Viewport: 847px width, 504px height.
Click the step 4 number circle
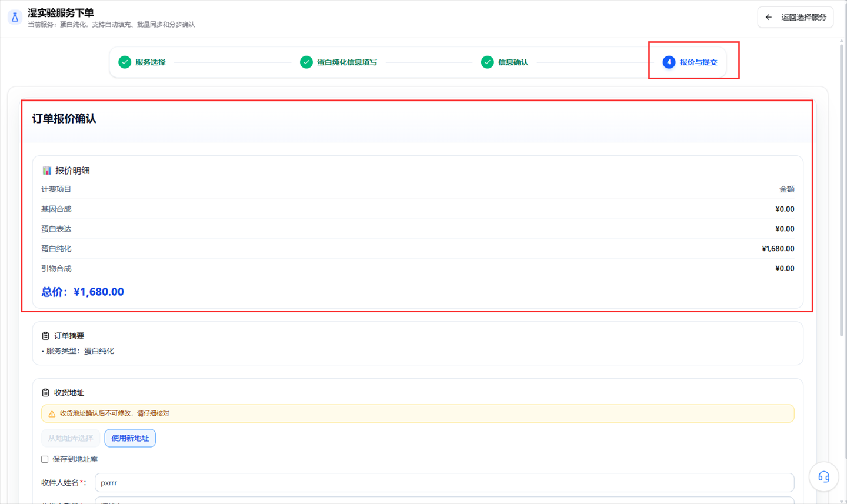tap(669, 62)
